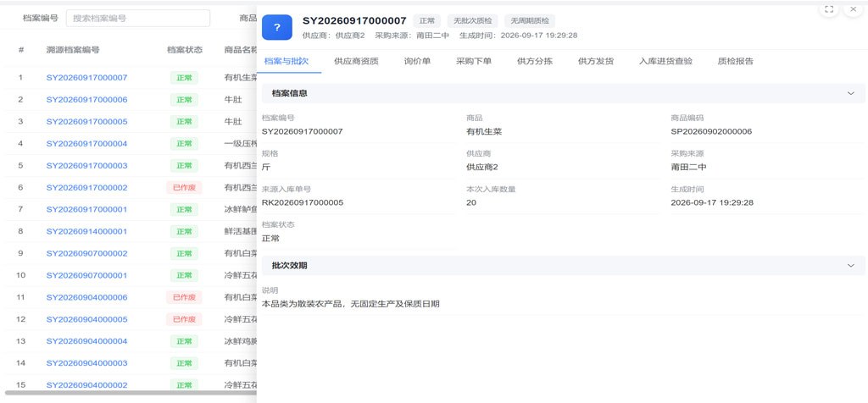868x403 pixels.
Task: Open archive link SY20260917000007 in the list
Action: tap(87, 78)
